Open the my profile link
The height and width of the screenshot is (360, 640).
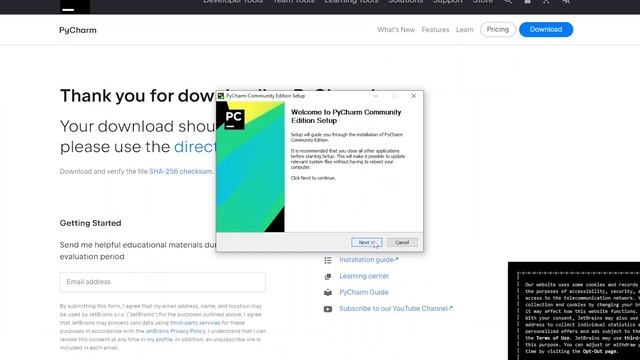(160, 340)
